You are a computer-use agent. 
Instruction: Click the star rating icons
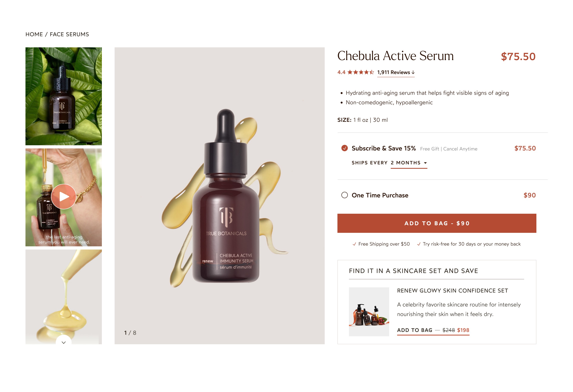point(361,72)
